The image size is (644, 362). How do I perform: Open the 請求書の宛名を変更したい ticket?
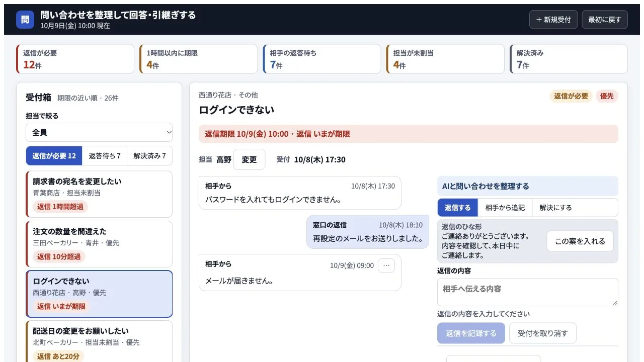(99, 194)
